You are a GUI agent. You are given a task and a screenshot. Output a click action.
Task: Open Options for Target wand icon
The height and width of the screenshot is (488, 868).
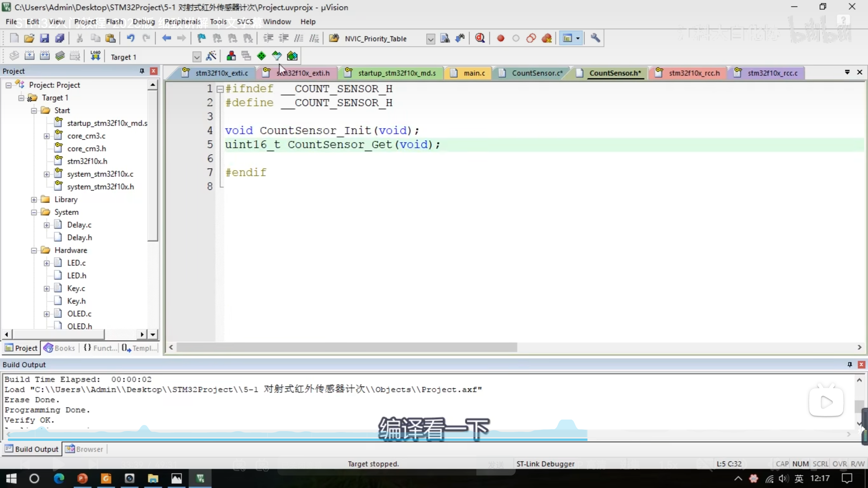pos(211,56)
